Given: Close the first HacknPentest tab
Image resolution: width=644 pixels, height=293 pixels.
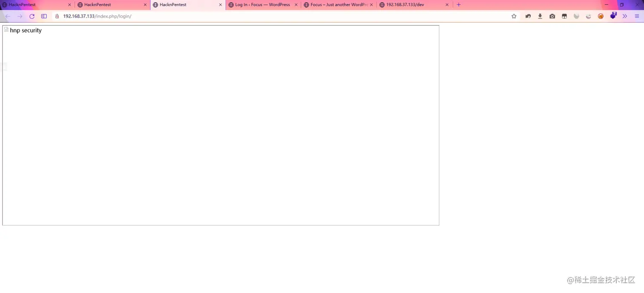Looking at the screenshot, I should click(69, 5).
